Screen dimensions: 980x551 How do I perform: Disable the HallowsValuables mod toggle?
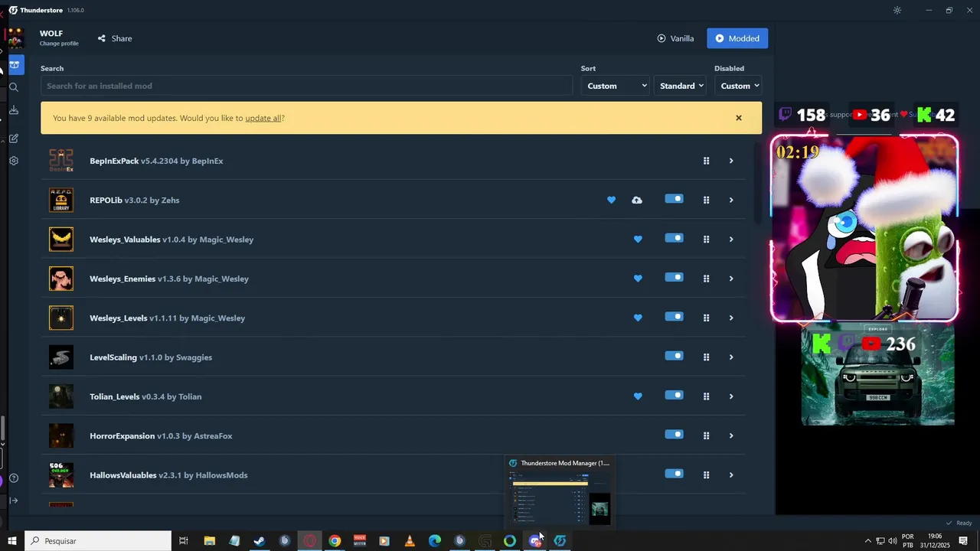pos(674,474)
